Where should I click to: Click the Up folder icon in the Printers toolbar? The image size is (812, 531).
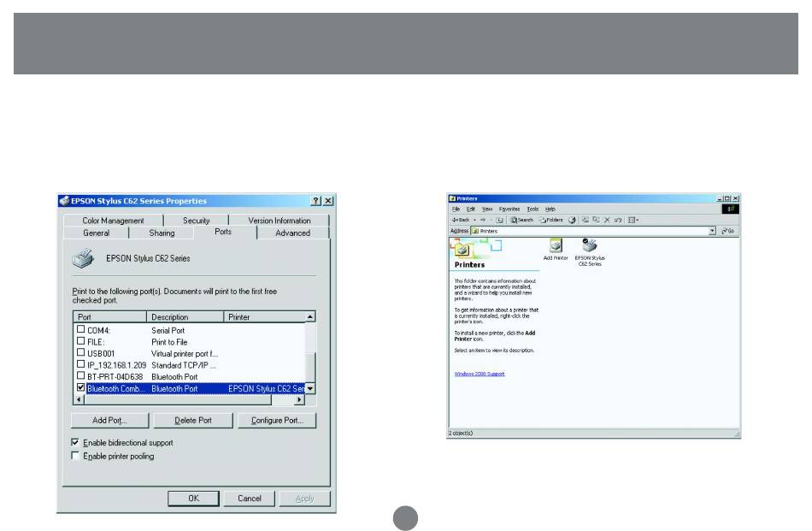[499, 220]
